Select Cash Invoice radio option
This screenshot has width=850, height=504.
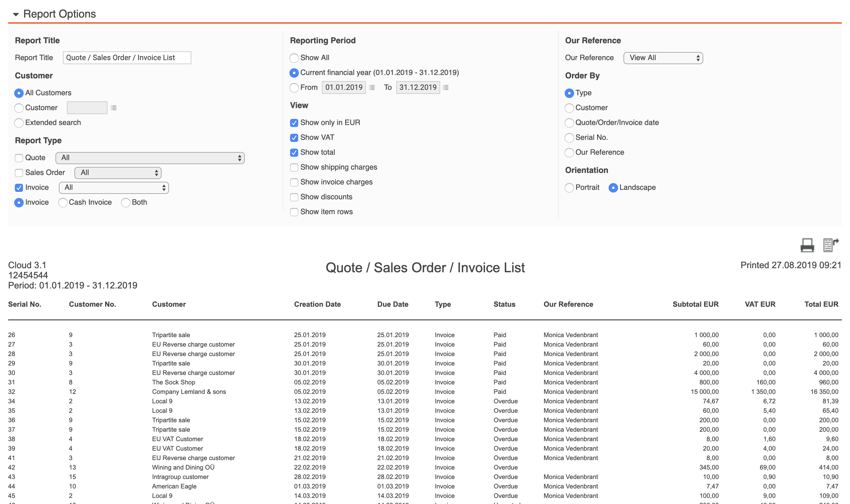[63, 203]
